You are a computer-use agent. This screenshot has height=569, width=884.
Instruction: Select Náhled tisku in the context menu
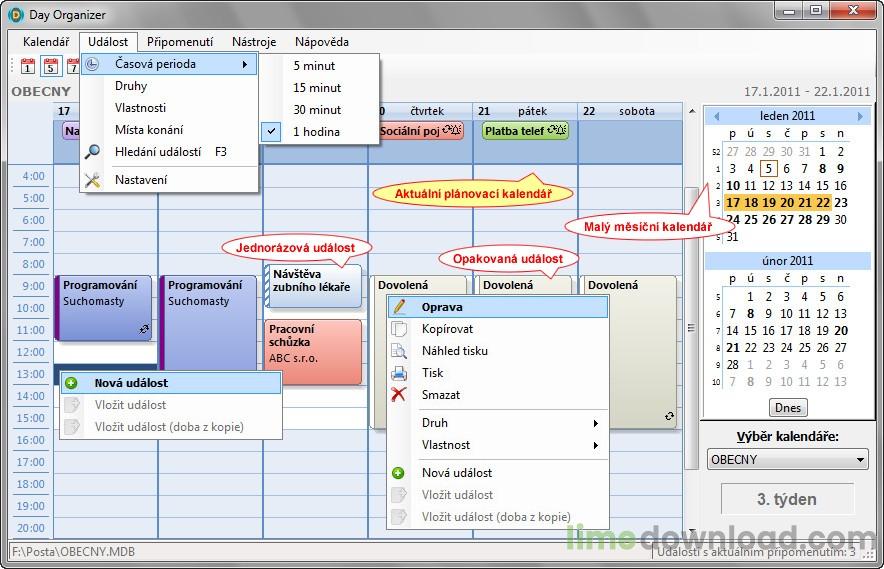(498, 351)
